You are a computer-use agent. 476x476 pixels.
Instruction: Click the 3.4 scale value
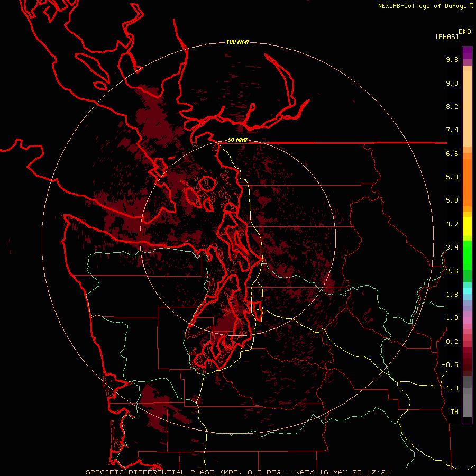pyautogui.click(x=452, y=248)
